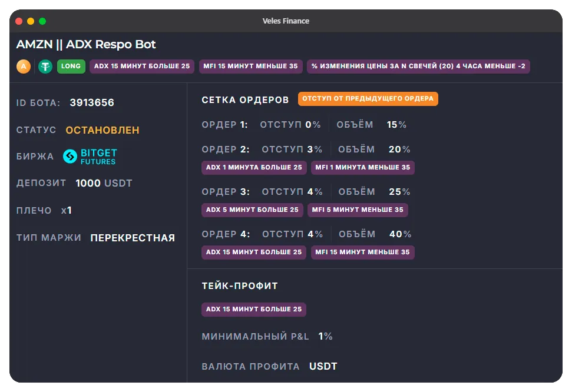Screen dimensions: 572x392
Task: Click the orange AMZN coin icon
Action: 24,67
